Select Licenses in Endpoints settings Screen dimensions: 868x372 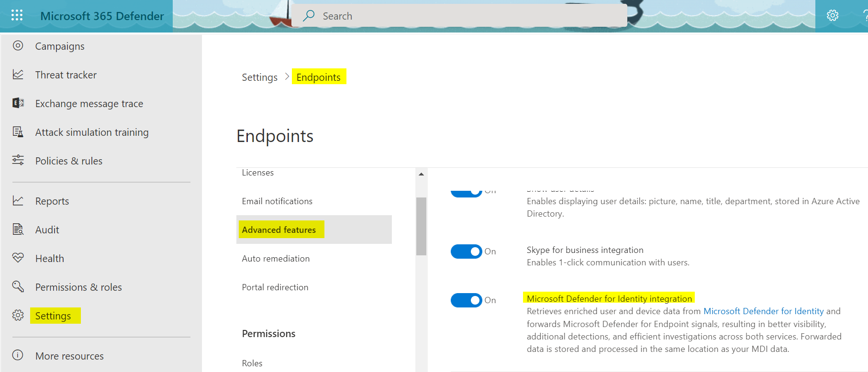click(x=258, y=173)
